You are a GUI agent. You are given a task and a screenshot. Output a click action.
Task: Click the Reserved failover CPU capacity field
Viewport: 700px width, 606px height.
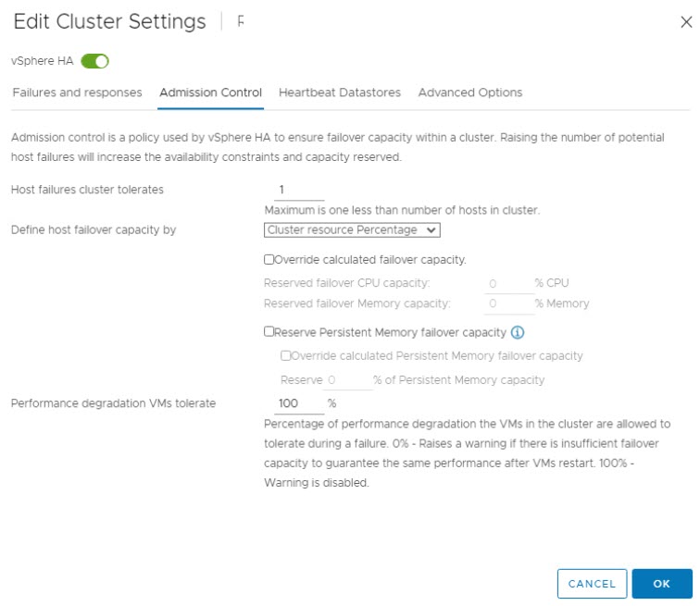click(x=509, y=284)
